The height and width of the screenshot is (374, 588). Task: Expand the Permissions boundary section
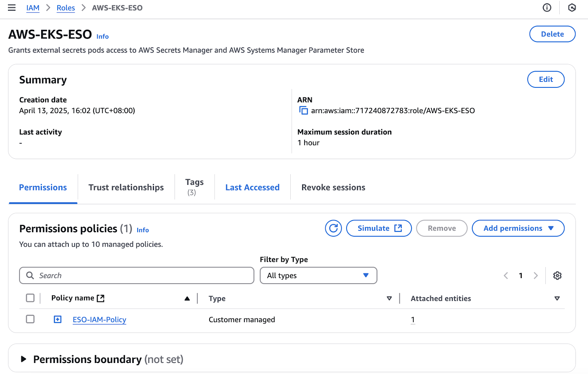pyautogui.click(x=24, y=359)
